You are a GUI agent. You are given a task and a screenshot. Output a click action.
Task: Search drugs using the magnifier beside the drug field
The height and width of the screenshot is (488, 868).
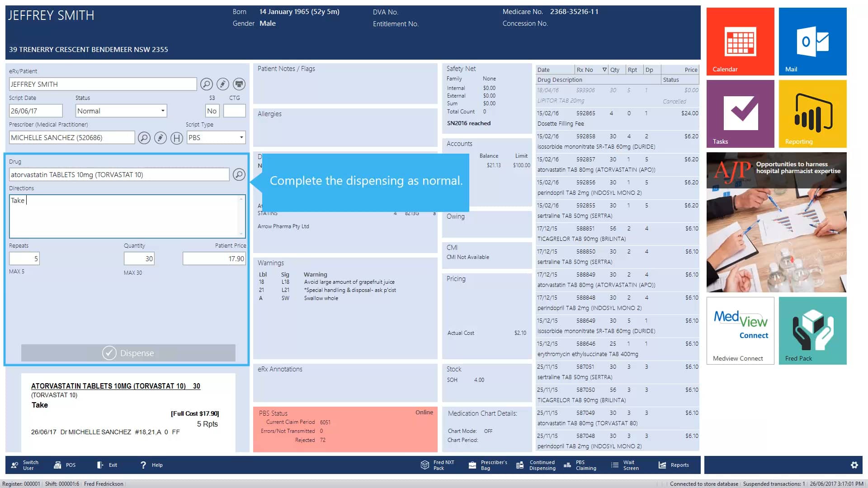[x=239, y=174]
